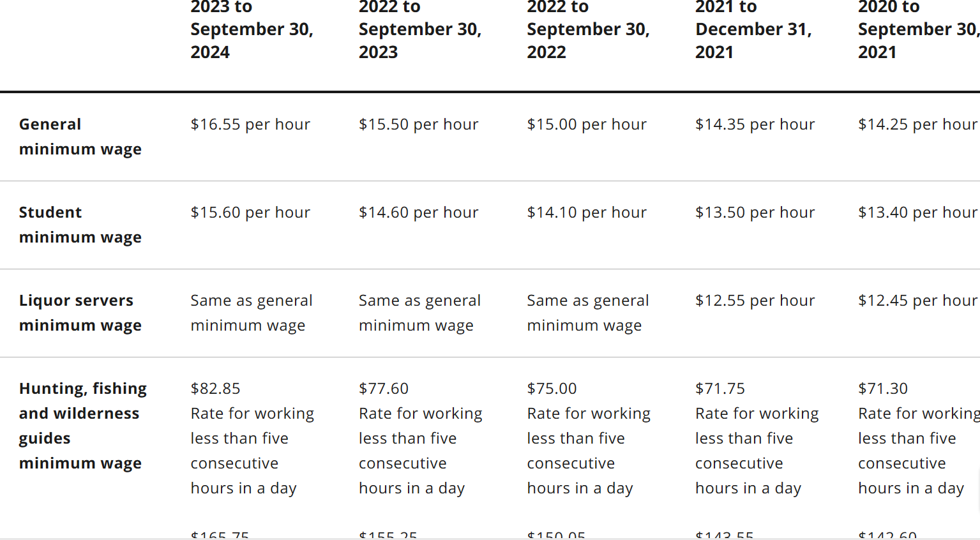Click the $12.55 per hour liquor servers wage
The image size is (980, 540).
[x=755, y=301]
